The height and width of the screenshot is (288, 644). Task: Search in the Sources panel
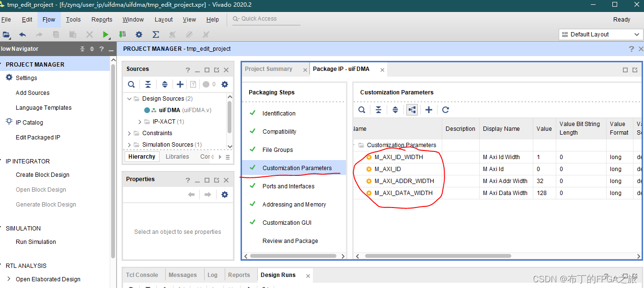click(131, 84)
